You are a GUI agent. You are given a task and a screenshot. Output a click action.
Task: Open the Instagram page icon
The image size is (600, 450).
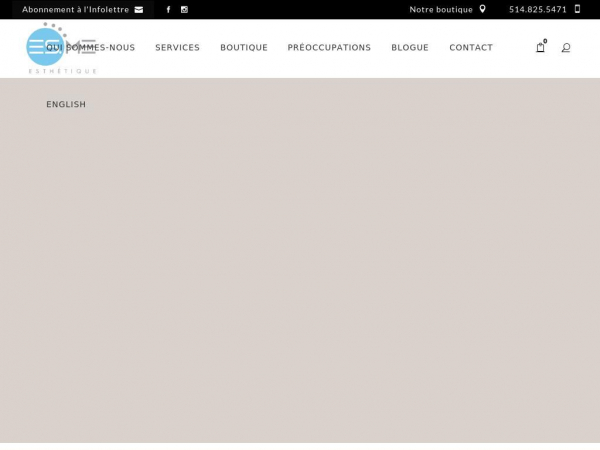pos(184,10)
